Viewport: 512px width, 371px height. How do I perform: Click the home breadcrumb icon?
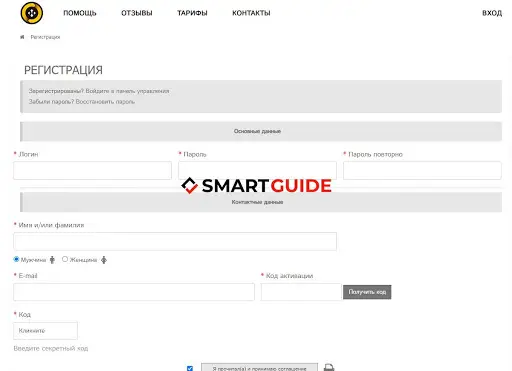point(22,37)
